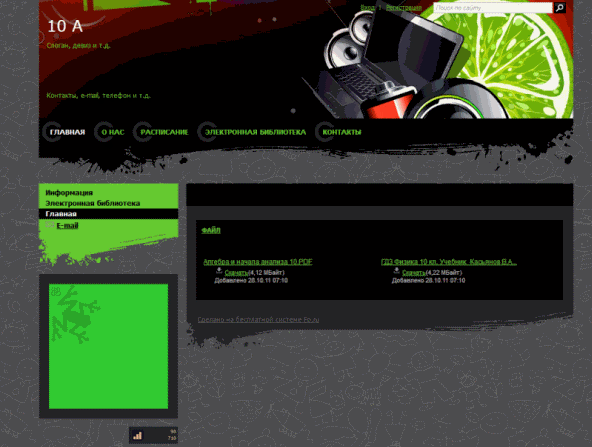
Task: Open the О НАС menu item
Action: [x=113, y=132]
